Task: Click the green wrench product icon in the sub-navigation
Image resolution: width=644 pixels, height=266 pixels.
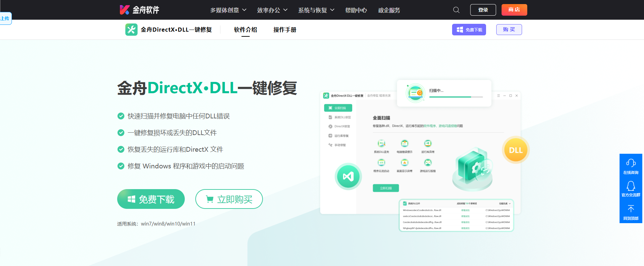Action: pyautogui.click(x=131, y=30)
